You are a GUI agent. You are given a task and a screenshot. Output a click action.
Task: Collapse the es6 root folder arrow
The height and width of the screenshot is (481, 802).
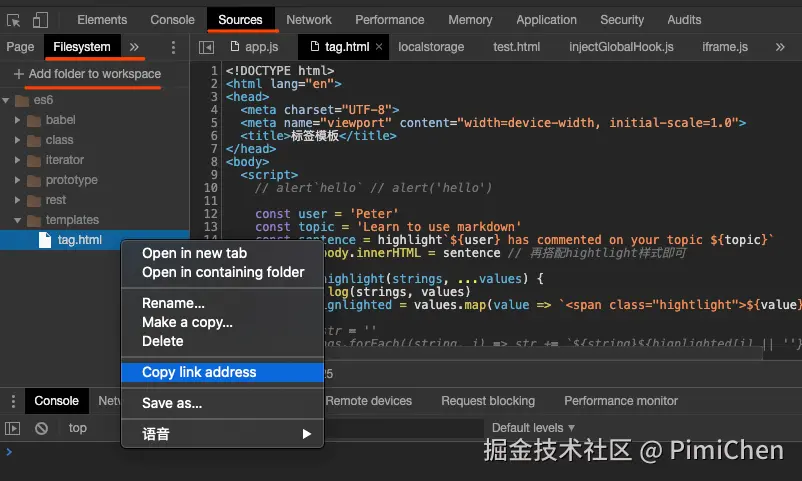(x=6, y=100)
